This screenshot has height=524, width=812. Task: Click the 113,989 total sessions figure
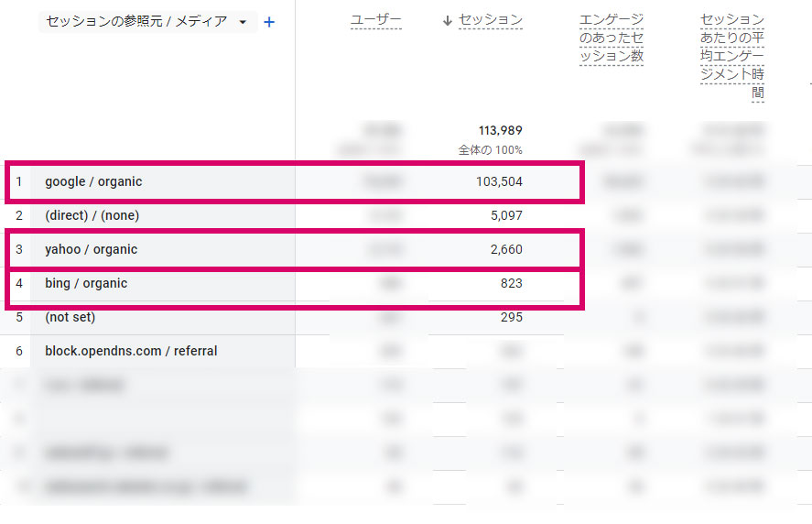pos(500,131)
